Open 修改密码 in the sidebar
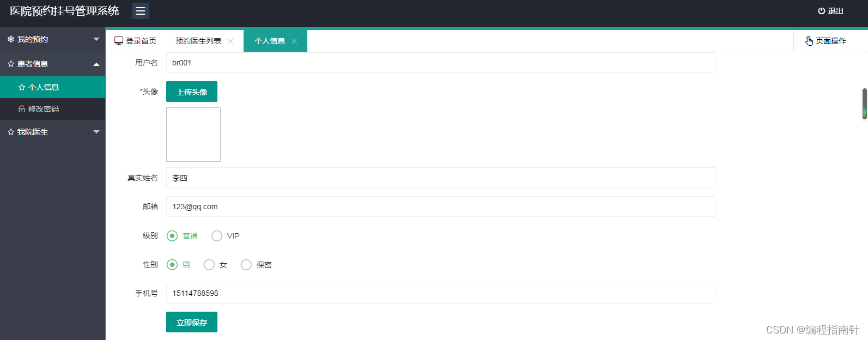The image size is (868, 340). (x=53, y=109)
